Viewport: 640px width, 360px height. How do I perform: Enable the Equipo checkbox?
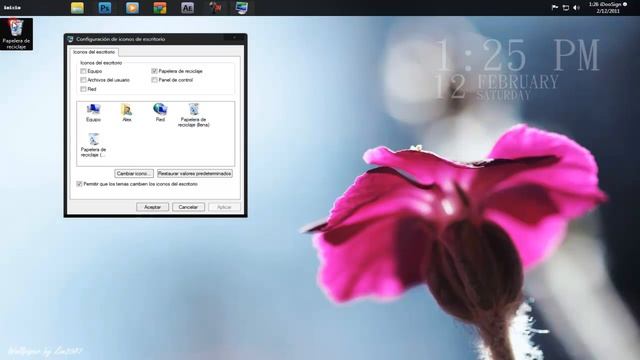click(83, 71)
